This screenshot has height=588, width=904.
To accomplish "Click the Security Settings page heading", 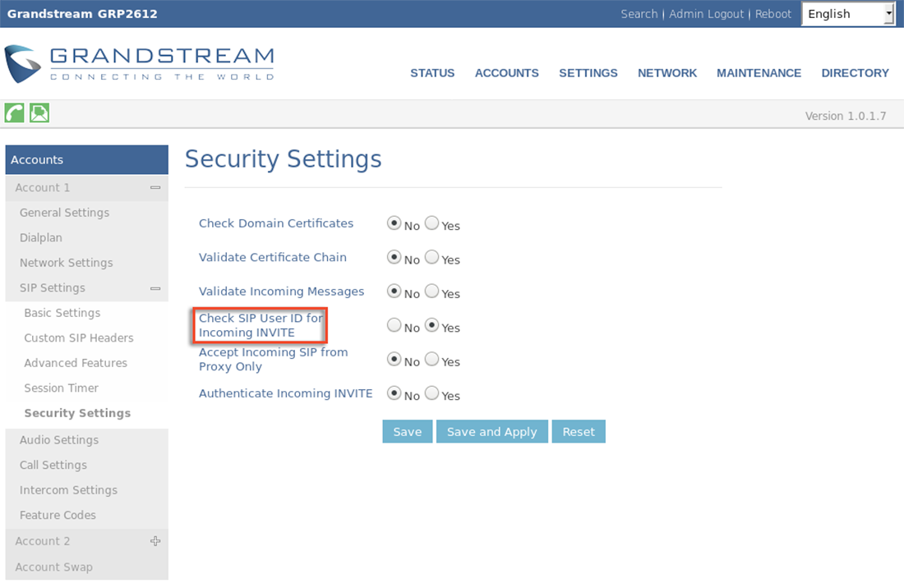I will [283, 159].
